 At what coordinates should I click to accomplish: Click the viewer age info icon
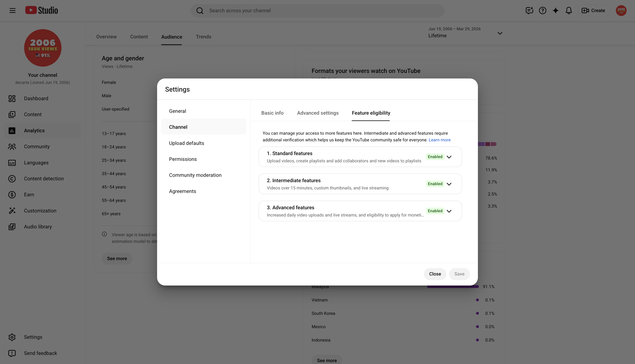[104, 234]
